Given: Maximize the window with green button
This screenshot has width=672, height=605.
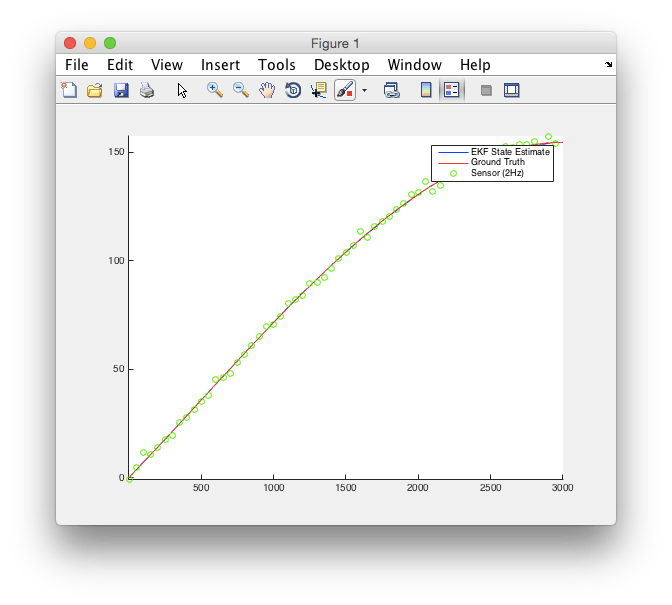Looking at the screenshot, I should (110, 43).
